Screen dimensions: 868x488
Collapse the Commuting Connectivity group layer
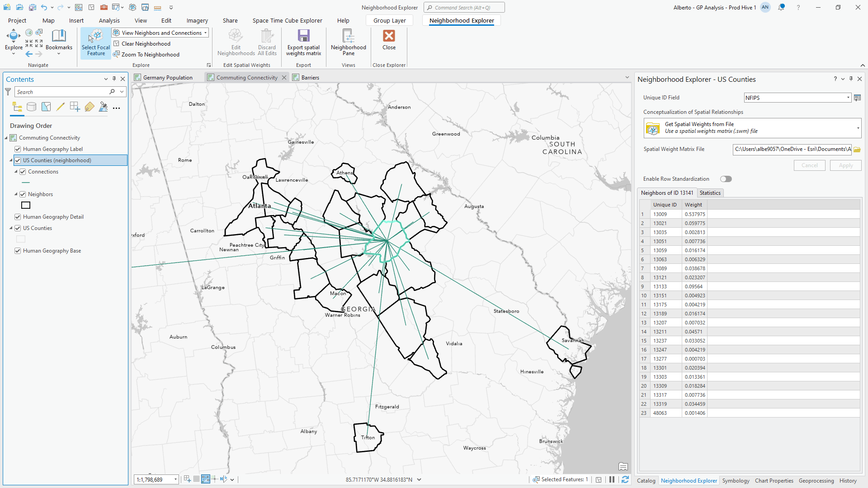[5, 137]
